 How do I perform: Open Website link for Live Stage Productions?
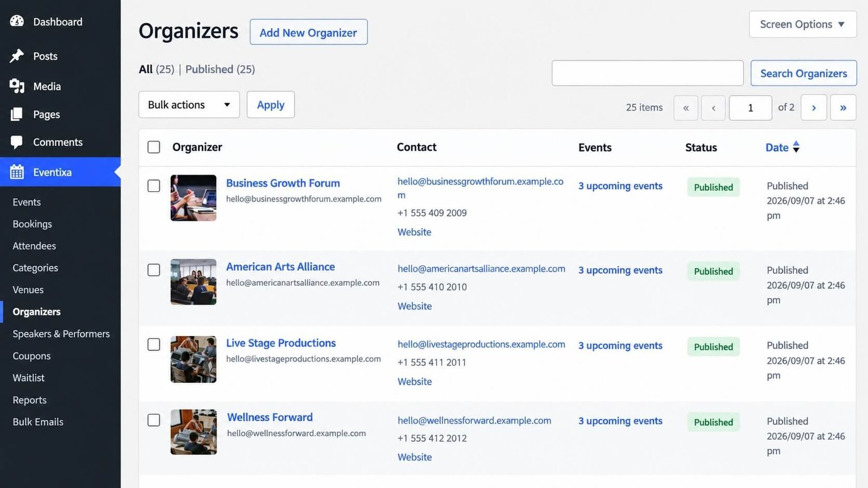click(x=414, y=381)
